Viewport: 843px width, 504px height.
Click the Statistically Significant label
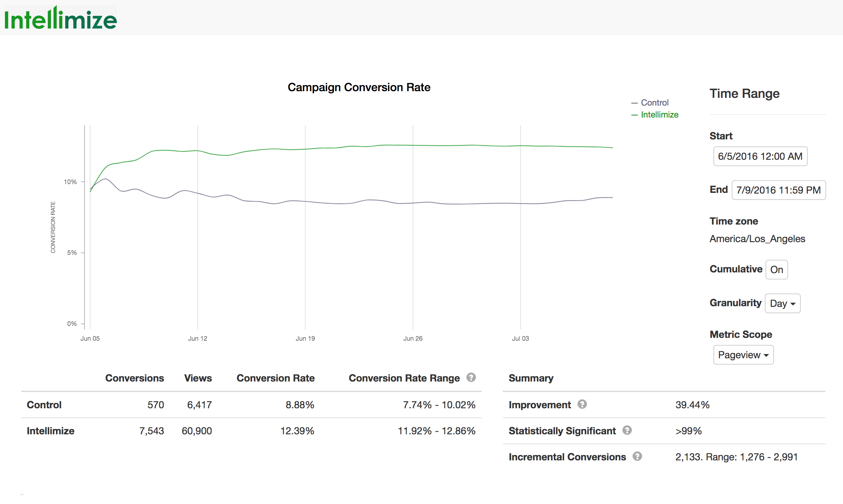click(x=562, y=431)
